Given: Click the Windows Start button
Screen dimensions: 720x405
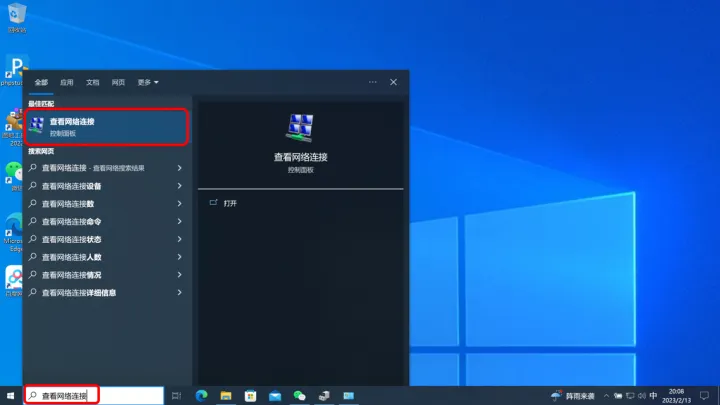Looking at the screenshot, I should pyautogui.click(x=11, y=396).
